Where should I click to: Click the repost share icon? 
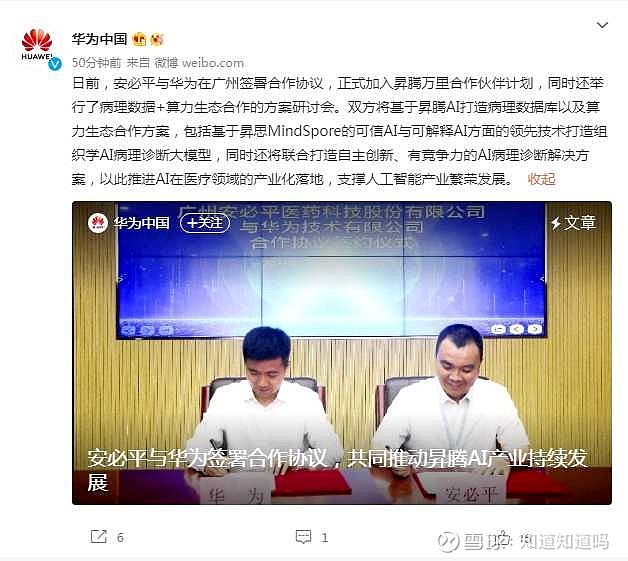coord(99,537)
